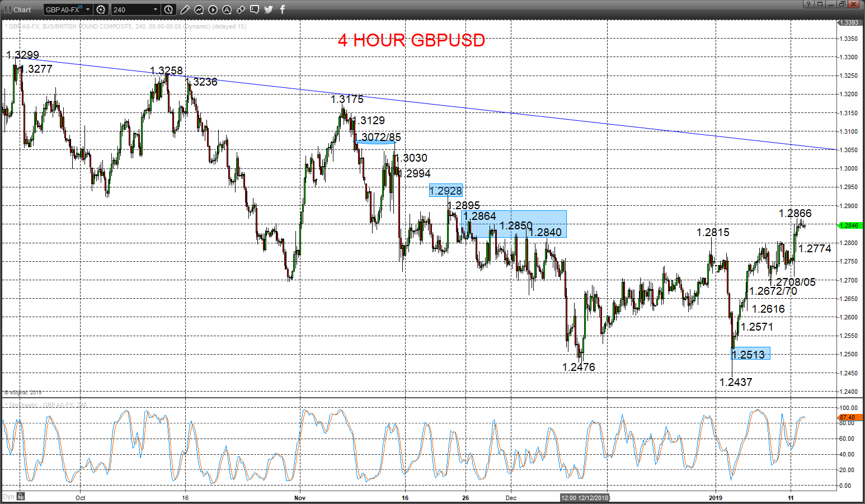865x504 pixels.
Task: Open the studies chart-line icon
Action: [199, 10]
